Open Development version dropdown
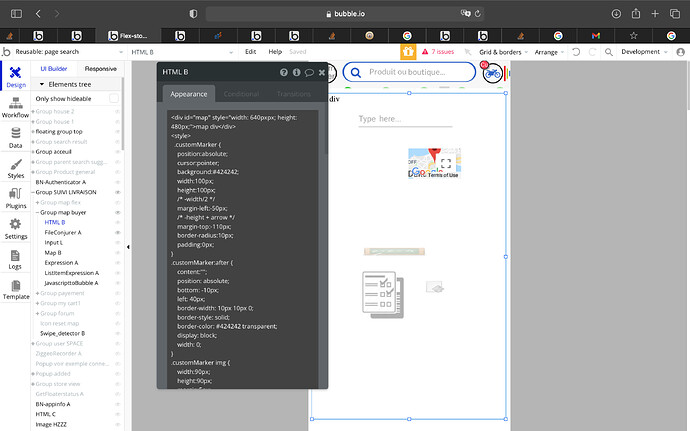 (644, 52)
